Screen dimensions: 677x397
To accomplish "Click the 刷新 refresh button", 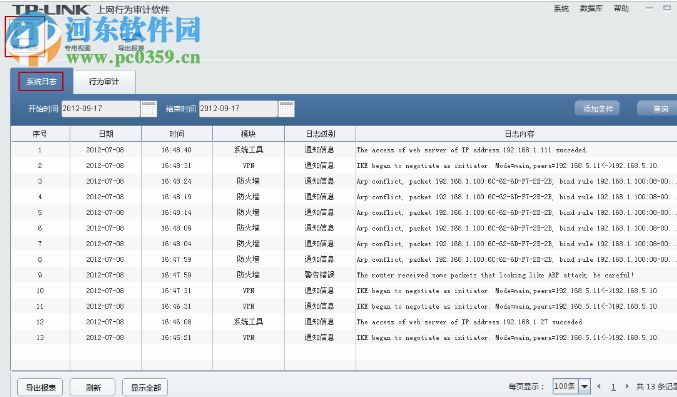I will pos(93,387).
